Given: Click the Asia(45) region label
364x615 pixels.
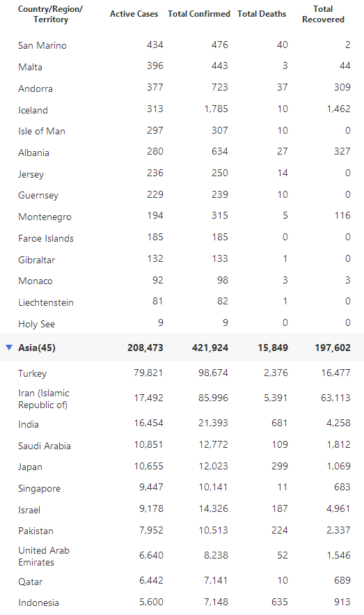Looking at the screenshot, I should (x=37, y=348).
